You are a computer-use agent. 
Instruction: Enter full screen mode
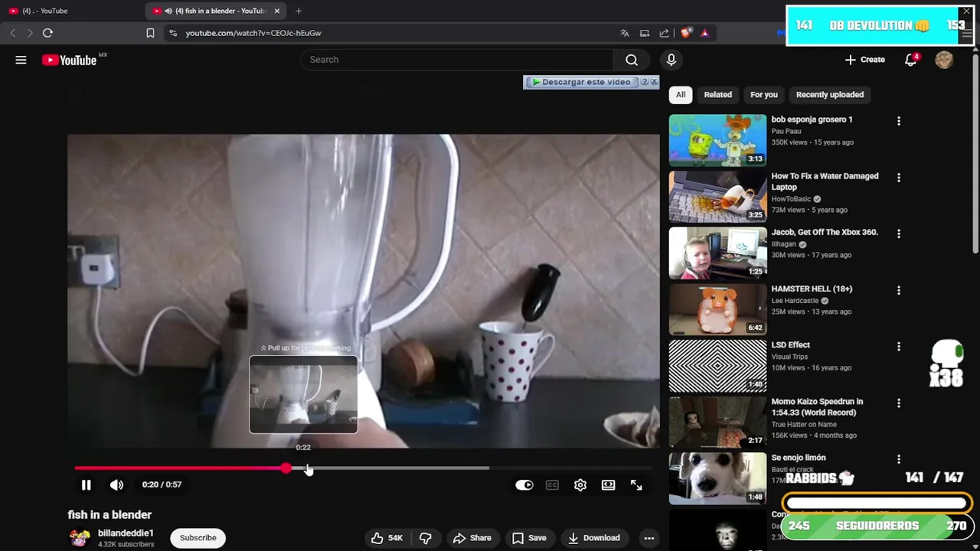pos(636,484)
